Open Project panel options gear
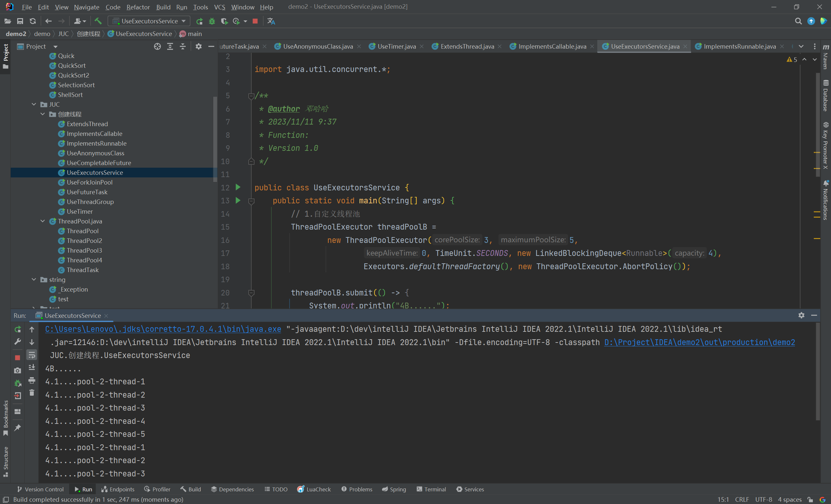Image resolution: width=831 pixels, height=504 pixels. [199, 46]
